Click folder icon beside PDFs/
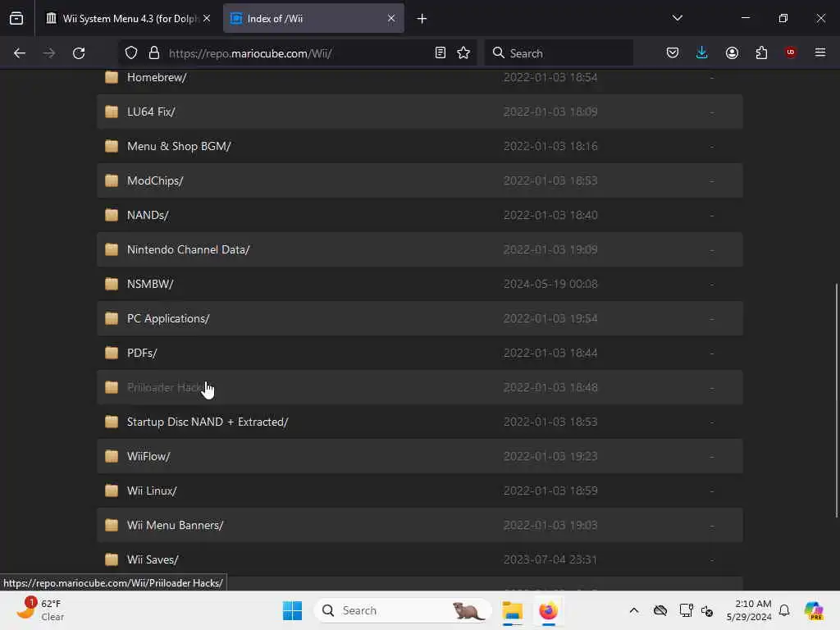 (x=112, y=353)
